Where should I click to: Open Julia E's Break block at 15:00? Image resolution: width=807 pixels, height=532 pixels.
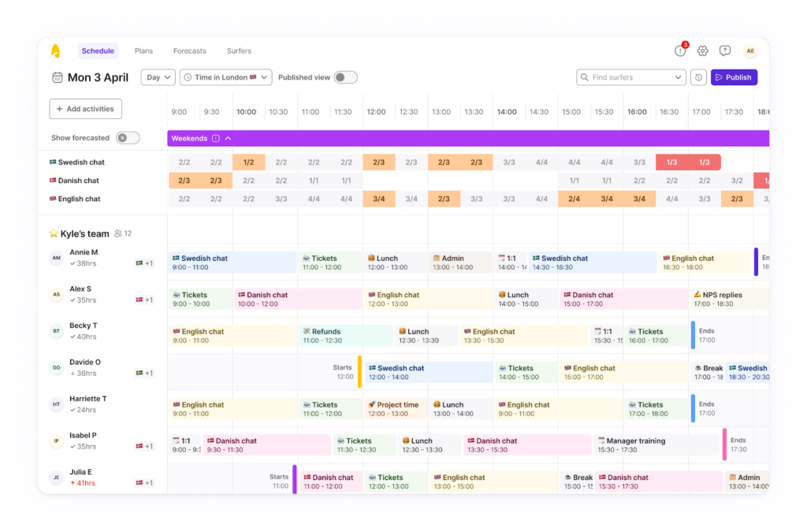pyautogui.click(x=577, y=482)
